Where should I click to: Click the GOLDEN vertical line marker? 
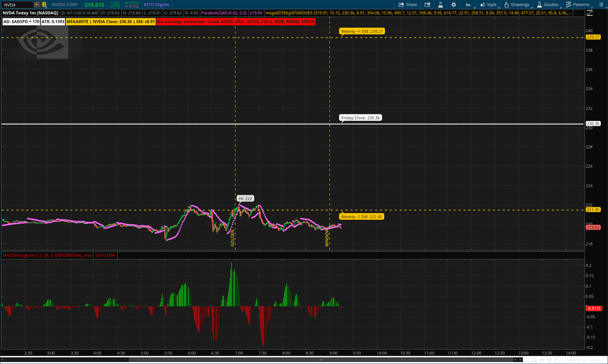click(x=233, y=237)
